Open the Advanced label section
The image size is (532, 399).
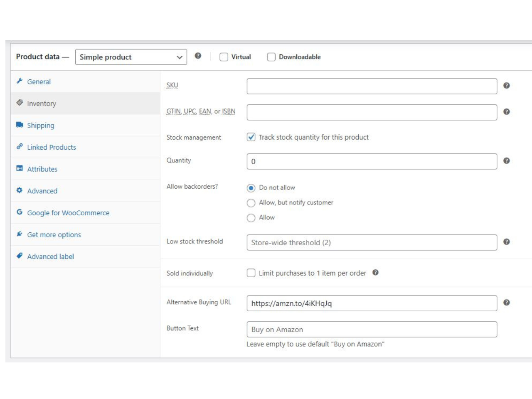point(50,256)
